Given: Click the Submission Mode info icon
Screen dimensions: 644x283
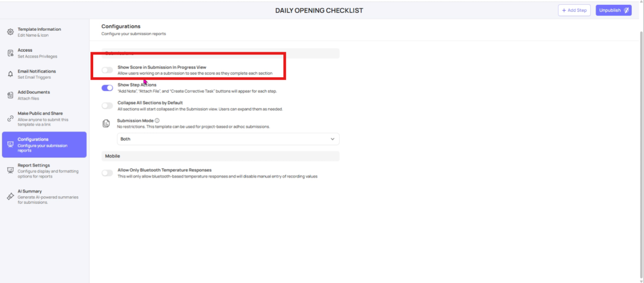Looking at the screenshot, I should click(x=157, y=121).
